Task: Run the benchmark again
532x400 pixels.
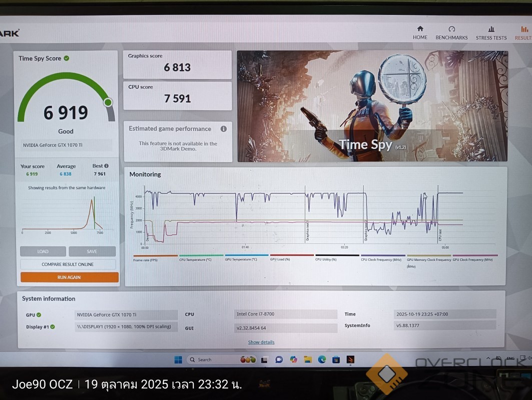Action: coord(69,277)
